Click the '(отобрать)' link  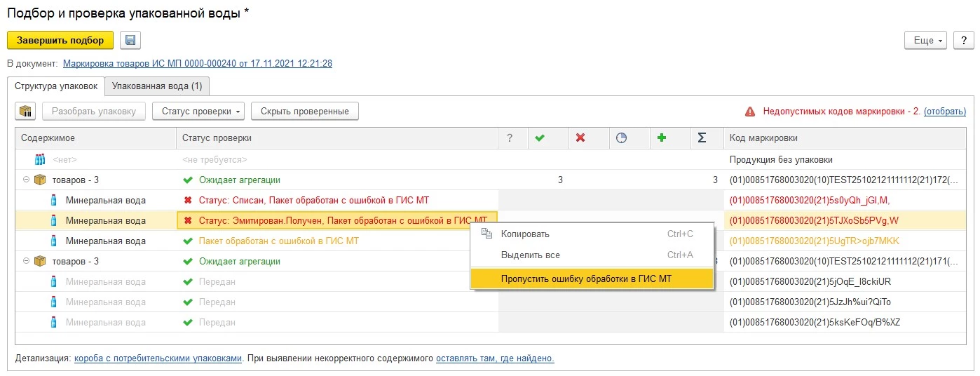[944, 112]
